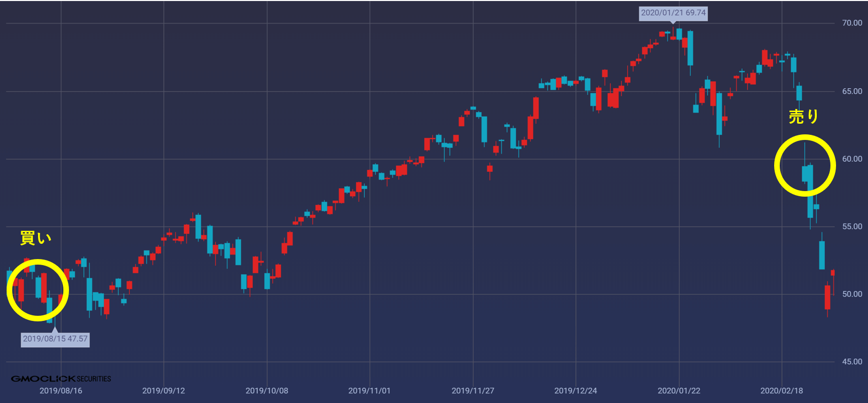
Task: Select the 50.00 price axis label
Action: click(x=852, y=294)
